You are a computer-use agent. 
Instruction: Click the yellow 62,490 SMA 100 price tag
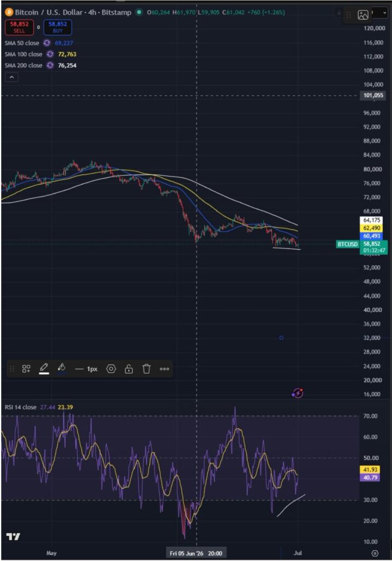click(x=371, y=228)
